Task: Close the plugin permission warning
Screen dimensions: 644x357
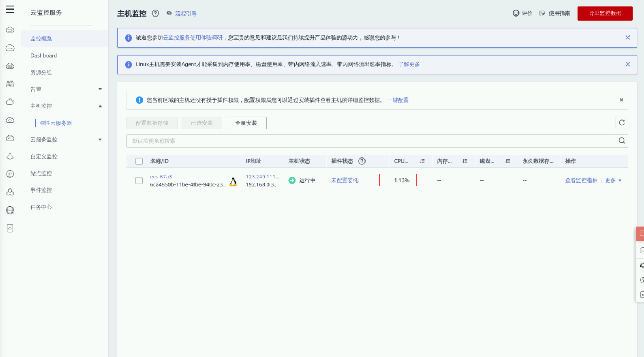Action: coord(621,100)
